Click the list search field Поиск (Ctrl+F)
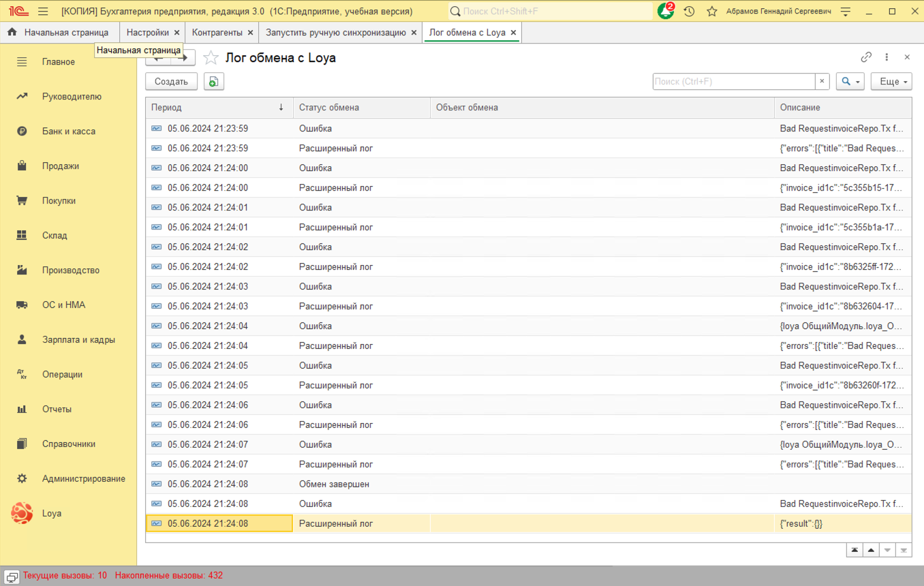The height and width of the screenshot is (586, 924). tap(734, 82)
